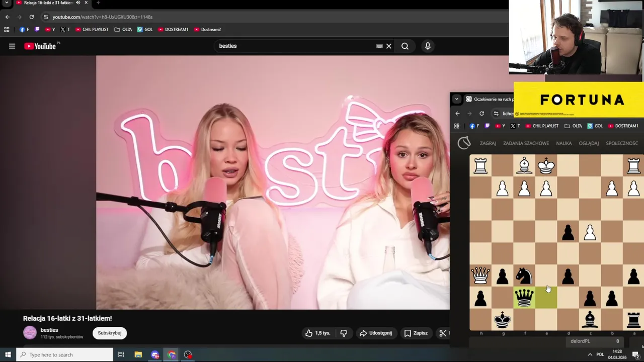The image size is (644, 362).
Task: Mute tab via speaker icon on YouTube tab
Action: 78,3
